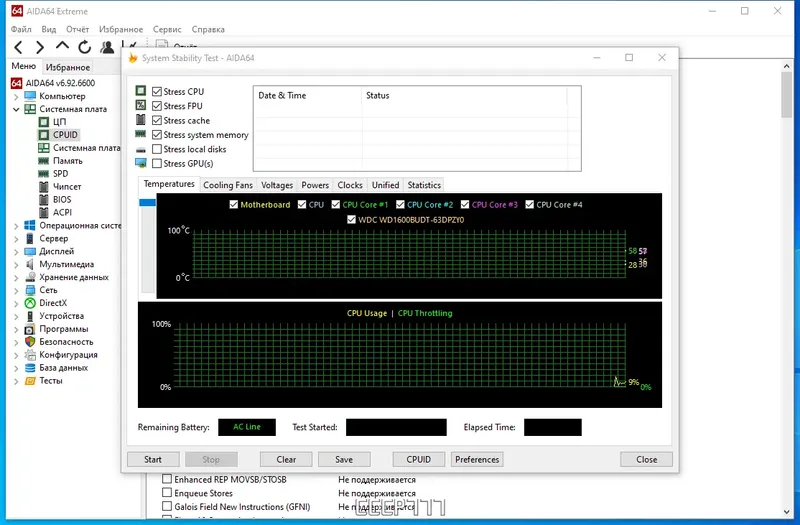This screenshot has width=800, height=525.
Task: Click the Back navigation arrow icon
Action: pos(18,47)
